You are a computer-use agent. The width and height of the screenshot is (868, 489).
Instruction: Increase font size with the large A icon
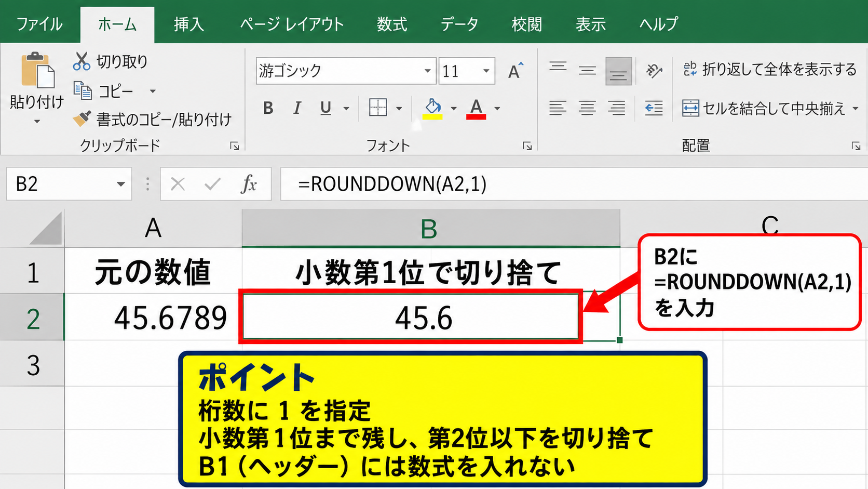click(x=515, y=71)
